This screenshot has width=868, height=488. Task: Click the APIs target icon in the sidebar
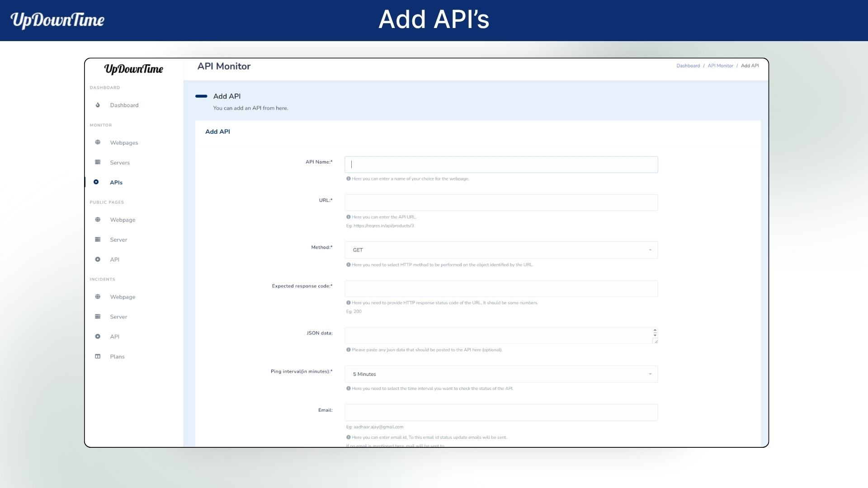pyautogui.click(x=97, y=182)
